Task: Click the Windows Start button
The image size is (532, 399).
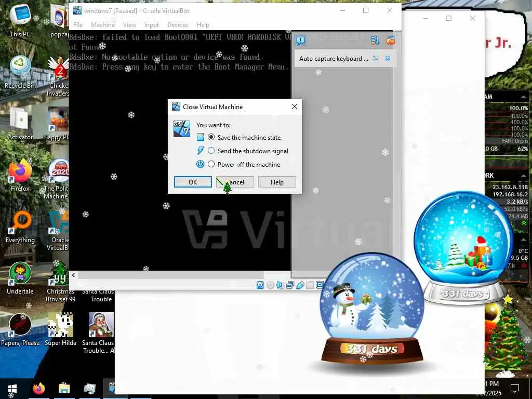Action: 12,389
